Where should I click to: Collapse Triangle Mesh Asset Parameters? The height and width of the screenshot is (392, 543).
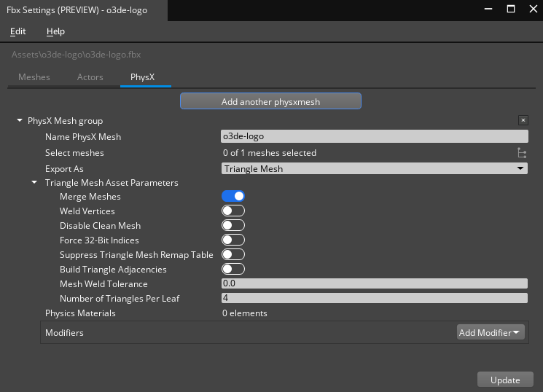[34, 183]
